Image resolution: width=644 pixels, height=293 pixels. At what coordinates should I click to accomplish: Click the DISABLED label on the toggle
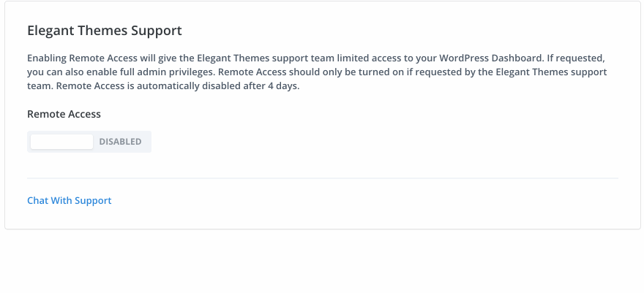click(121, 142)
